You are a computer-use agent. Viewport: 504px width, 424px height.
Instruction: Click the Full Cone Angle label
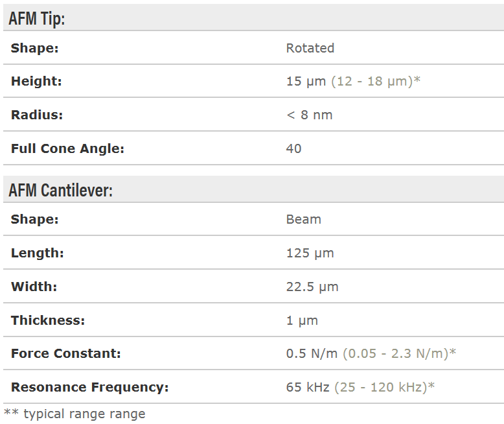(67, 148)
